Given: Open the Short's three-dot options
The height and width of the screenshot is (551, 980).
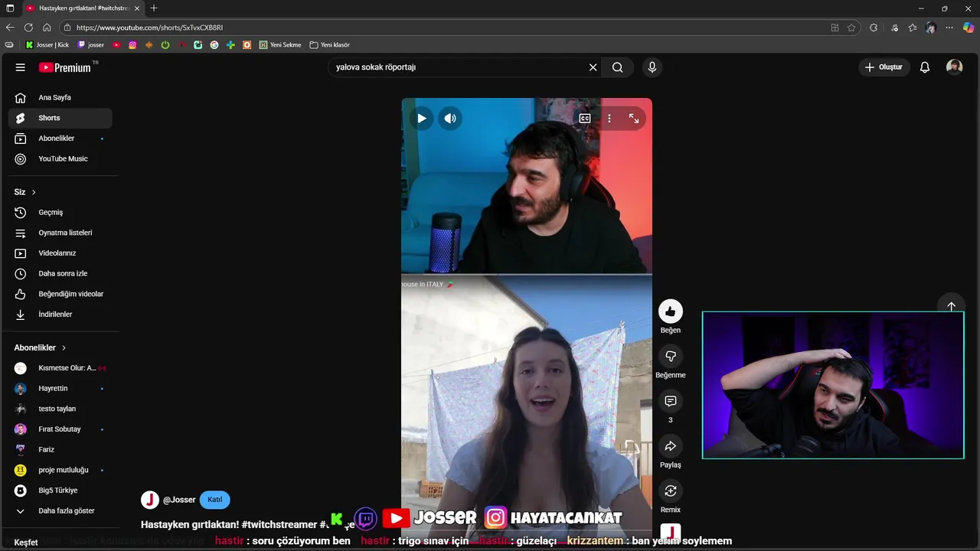Looking at the screenshot, I should coord(609,119).
